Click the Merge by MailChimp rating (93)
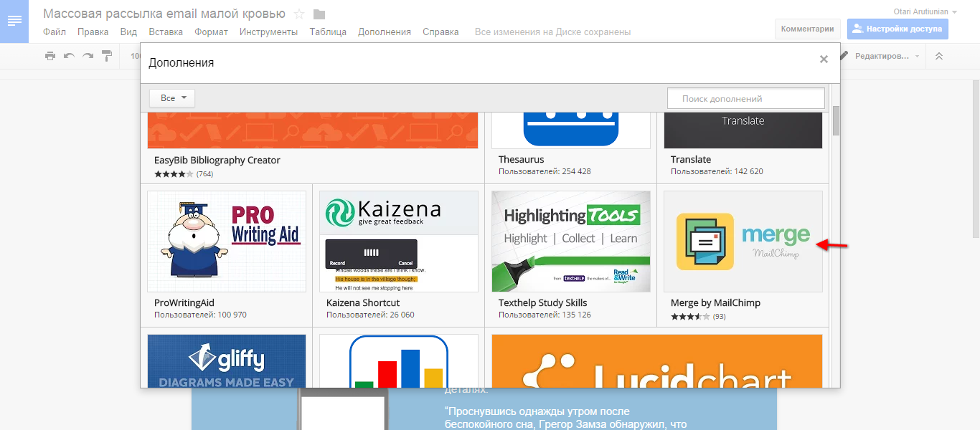The image size is (980, 430). click(698, 316)
